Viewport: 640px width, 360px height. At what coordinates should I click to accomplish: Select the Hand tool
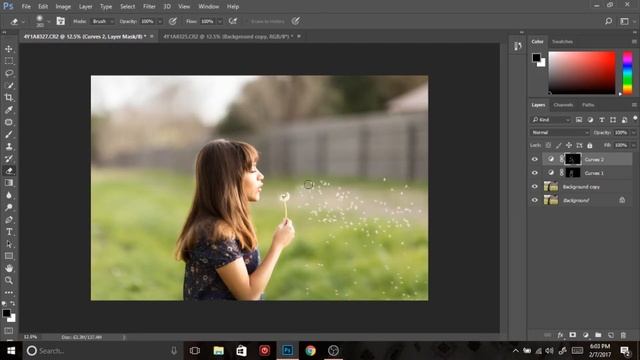tap(9, 268)
